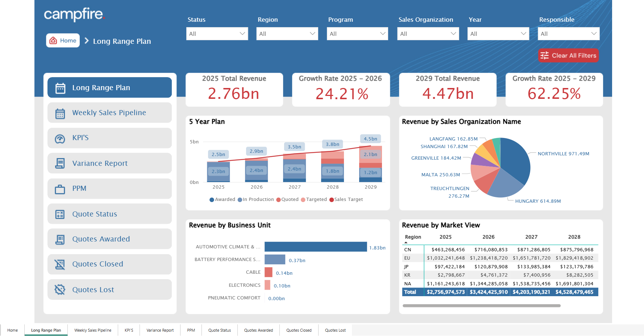Click the crossed-out Quotes Closed icon
The height and width of the screenshot is (336, 644).
point(60,265)
